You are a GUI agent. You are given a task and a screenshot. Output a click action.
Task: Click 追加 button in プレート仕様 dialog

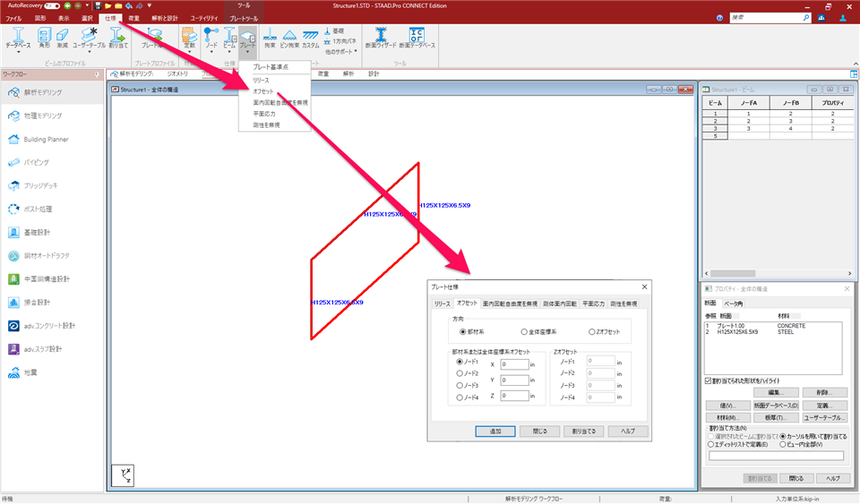click(x=495, y=431)
